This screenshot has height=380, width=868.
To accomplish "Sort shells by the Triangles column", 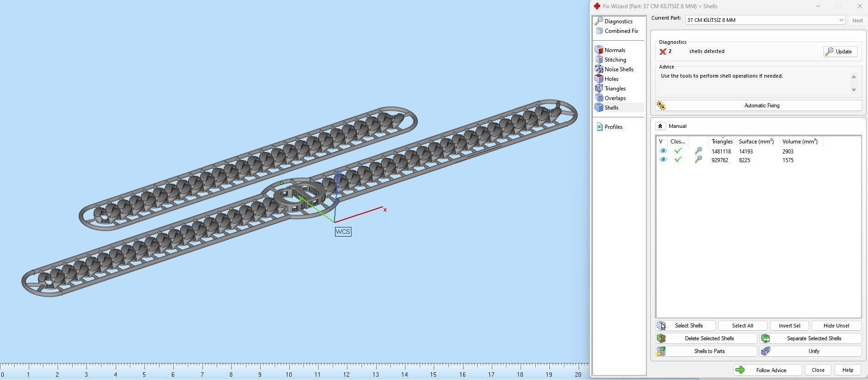I will click(x=722, y=142).
